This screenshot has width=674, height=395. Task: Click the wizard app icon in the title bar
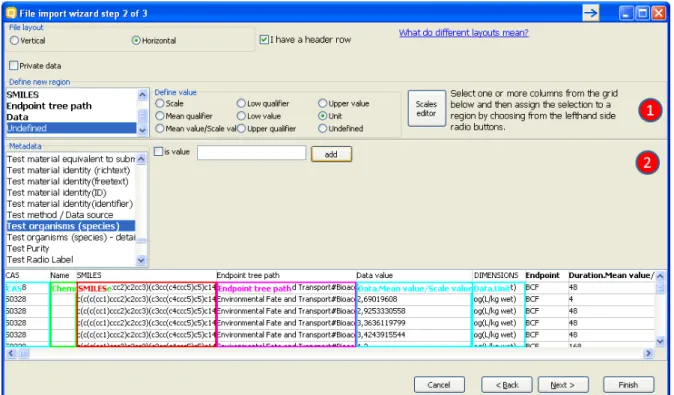click(x=11, y=13)
